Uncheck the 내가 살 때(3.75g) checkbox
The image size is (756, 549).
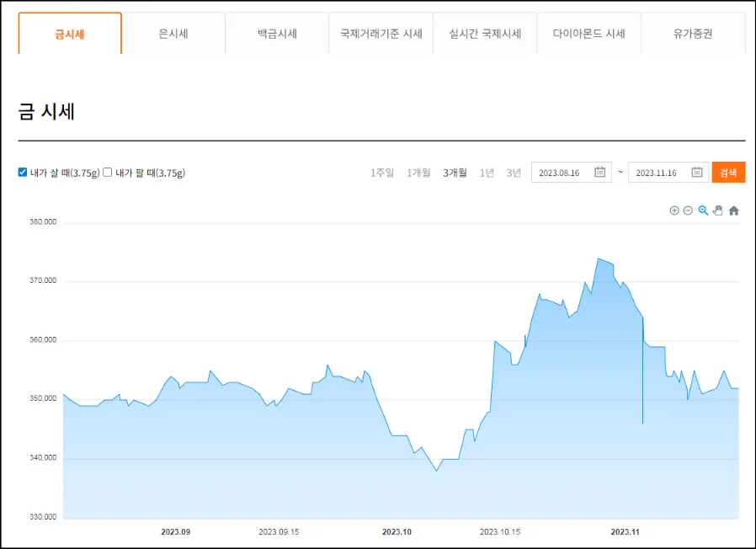(22, 172)
